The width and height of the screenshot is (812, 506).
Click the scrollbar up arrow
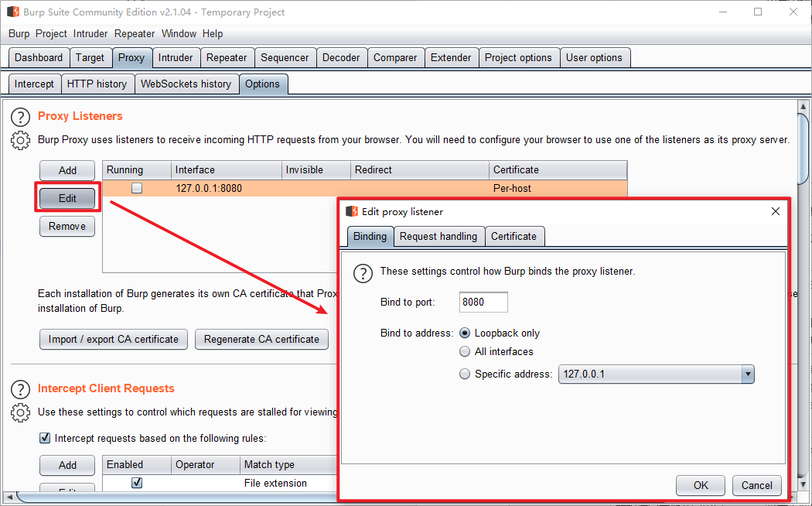803,106
